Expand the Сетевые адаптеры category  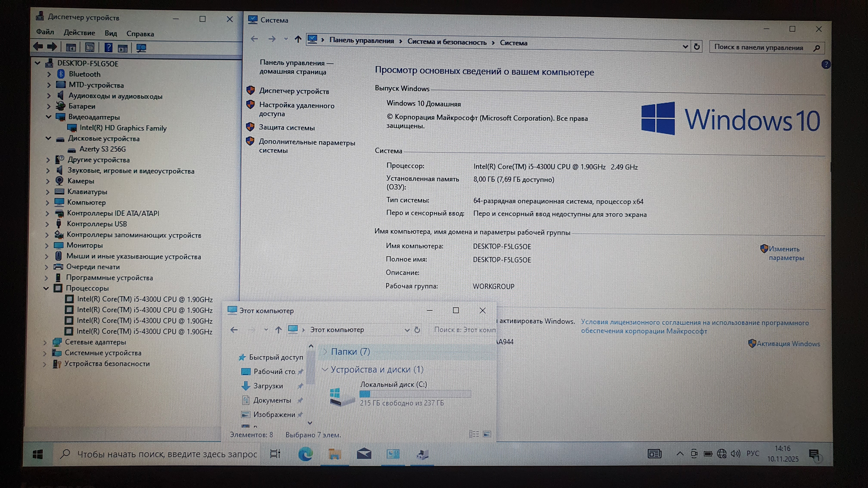pos(45,342)
